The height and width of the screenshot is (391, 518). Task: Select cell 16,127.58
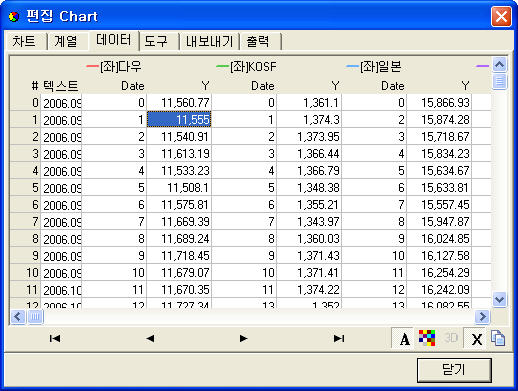tap(439, 255)
